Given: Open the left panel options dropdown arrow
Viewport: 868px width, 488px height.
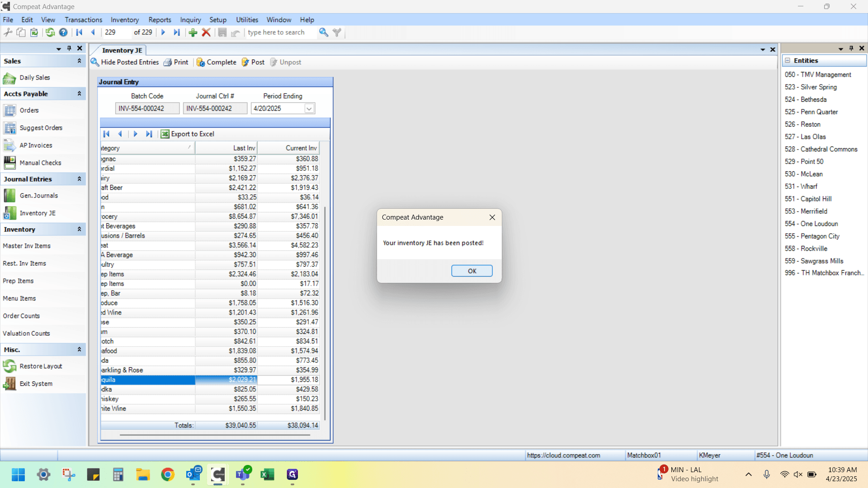Looking at the screenshot, I should point(59,49).
